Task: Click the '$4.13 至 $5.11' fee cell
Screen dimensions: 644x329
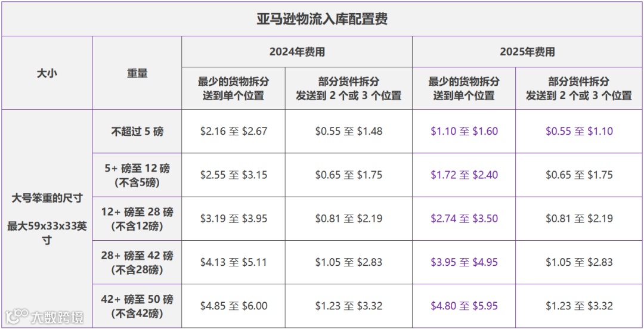Action: click(234, 262)
